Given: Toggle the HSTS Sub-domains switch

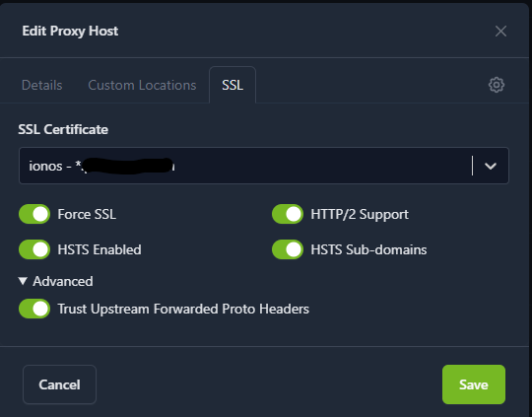Looking at the screenshot, I should coord(288,249).
